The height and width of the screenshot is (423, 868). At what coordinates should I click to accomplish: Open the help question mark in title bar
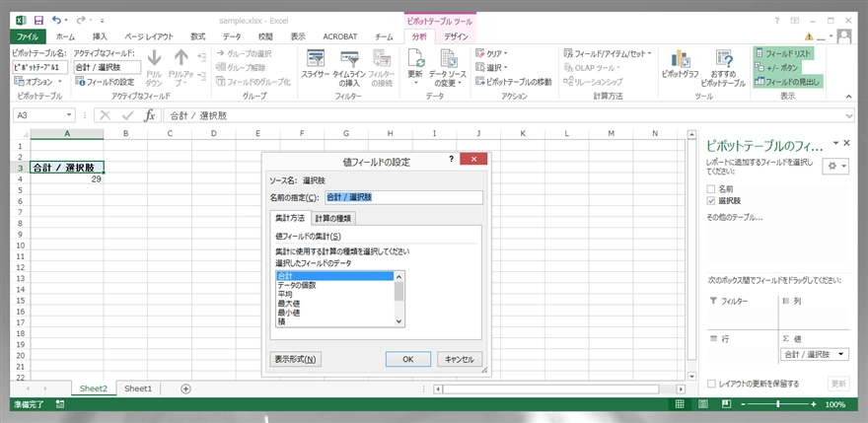[x=777, y=20]
